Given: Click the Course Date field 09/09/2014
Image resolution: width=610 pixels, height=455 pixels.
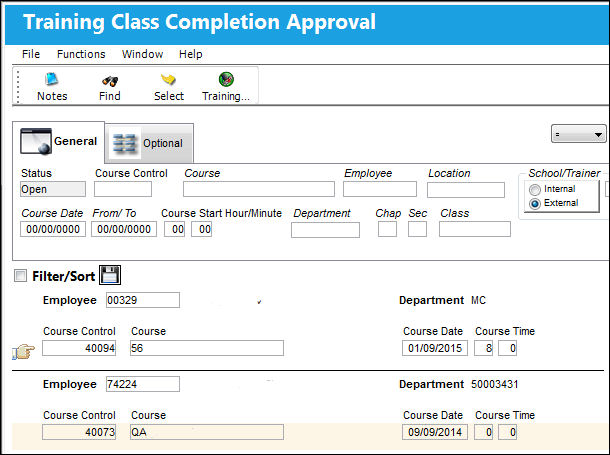Looking at the screenshot, I should point(435,432).
